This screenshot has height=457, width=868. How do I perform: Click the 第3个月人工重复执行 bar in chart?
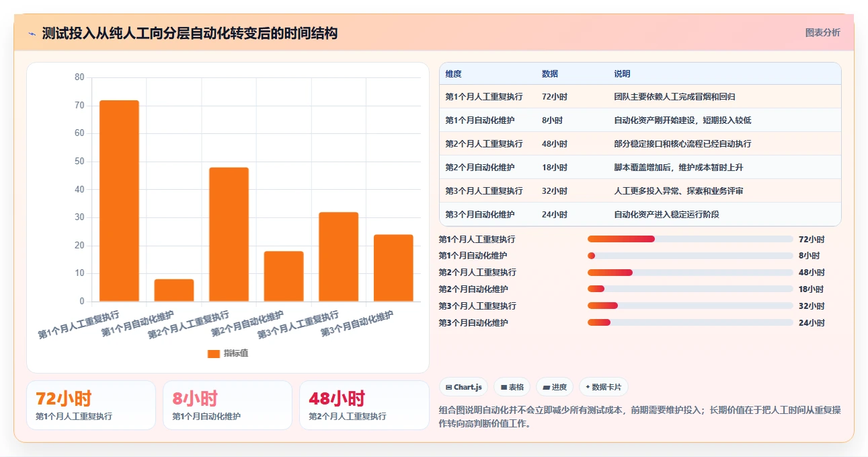[338, 256]
